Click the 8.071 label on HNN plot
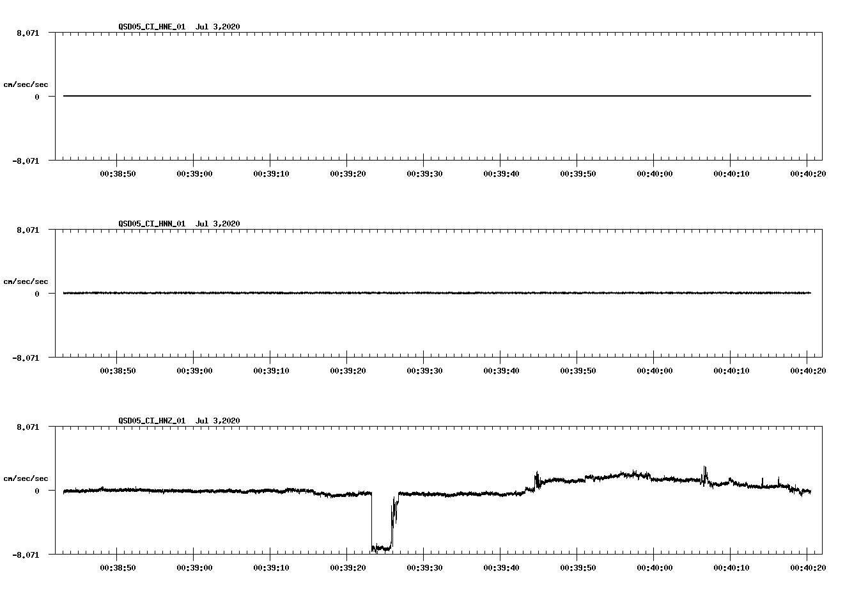 point(28,230)
